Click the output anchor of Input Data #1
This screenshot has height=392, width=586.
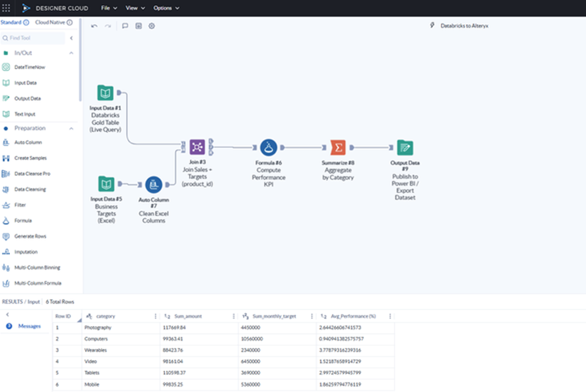click(x=119, y=93)
